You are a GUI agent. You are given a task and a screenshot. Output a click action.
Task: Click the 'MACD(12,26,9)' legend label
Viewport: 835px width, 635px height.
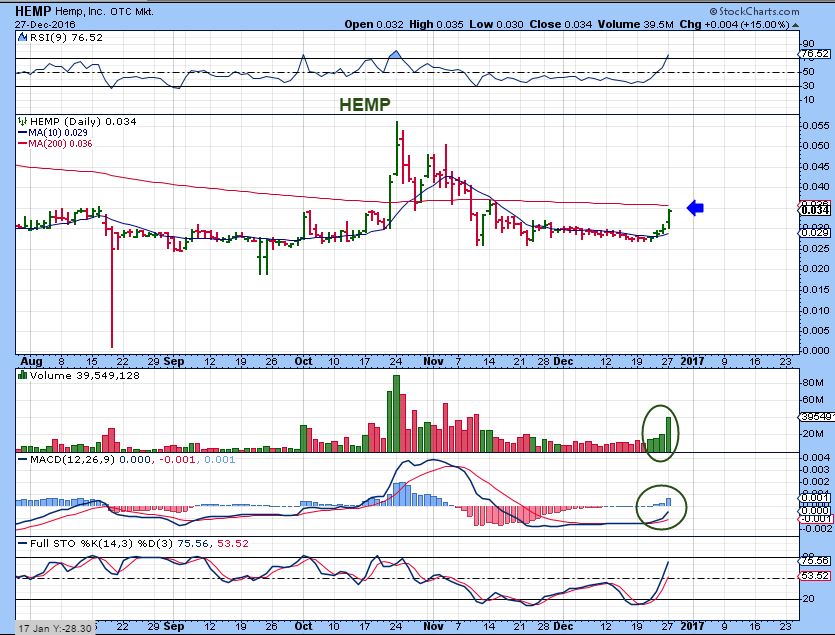coord(72,459)
